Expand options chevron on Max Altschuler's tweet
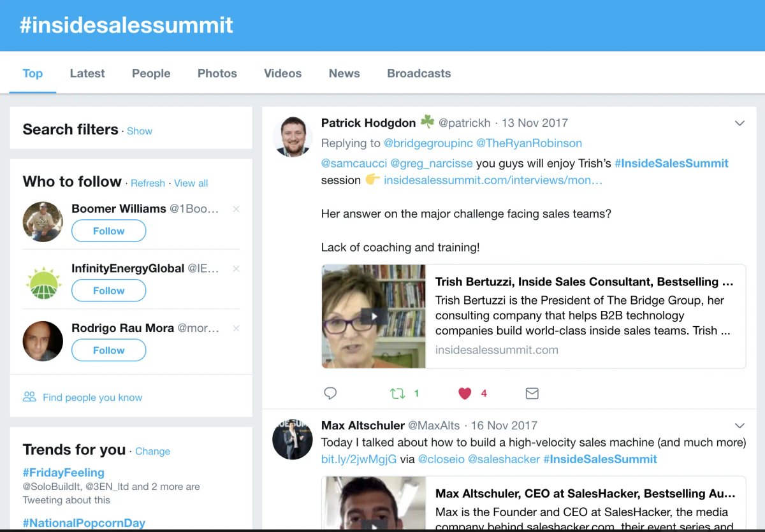Screen dimensions: 765x532 [x=739, y=426]
